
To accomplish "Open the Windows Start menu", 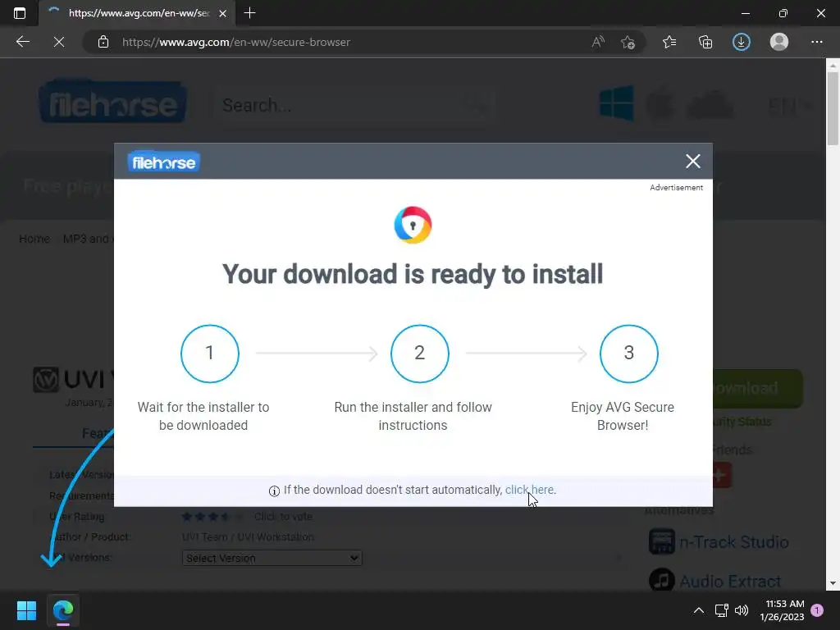I will pos(26,610).
